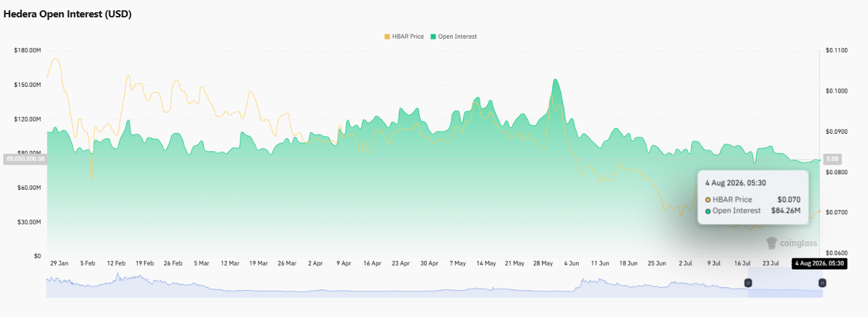
Task: Click the 25 Jun date label
Action: (x=657, y=264)
